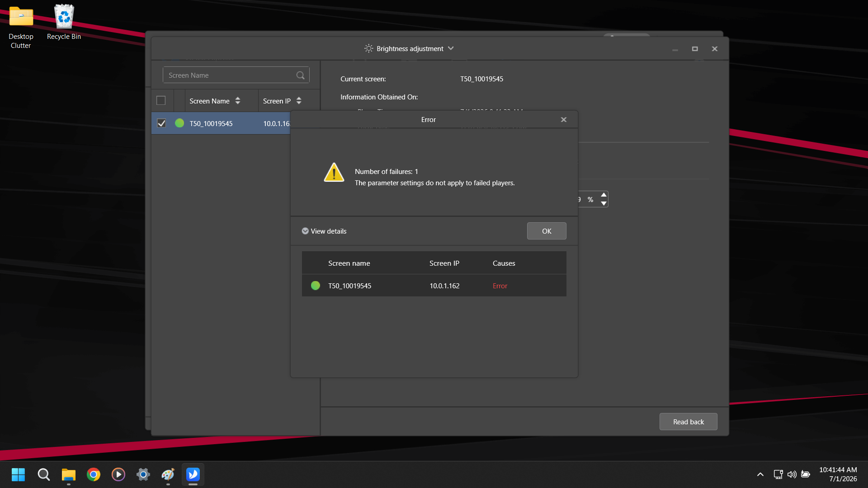
Task: Click the search magnifier in Screen Name field
Action: click(x=300, y=75)
